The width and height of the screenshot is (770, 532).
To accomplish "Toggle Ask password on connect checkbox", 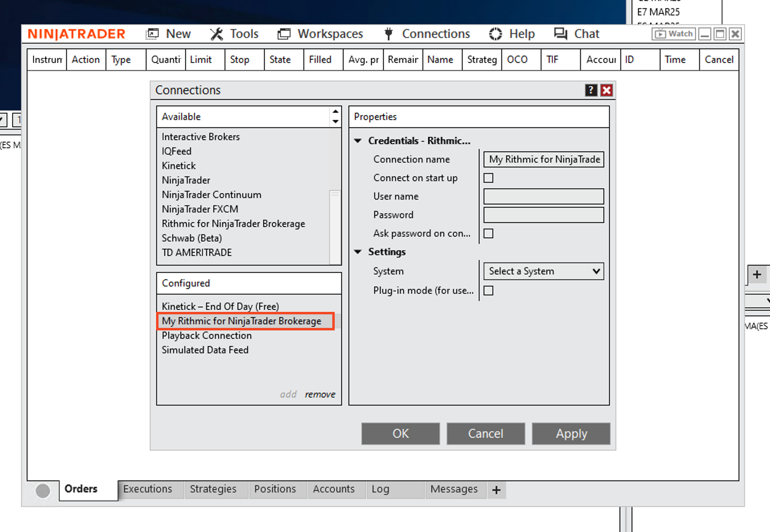I will (x=488, y=233).
